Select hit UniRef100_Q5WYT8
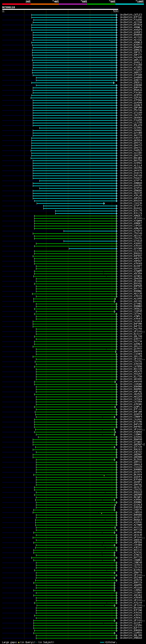Viewport: 146px width, 644px height. pyautogui.click(x=131, y=572)
